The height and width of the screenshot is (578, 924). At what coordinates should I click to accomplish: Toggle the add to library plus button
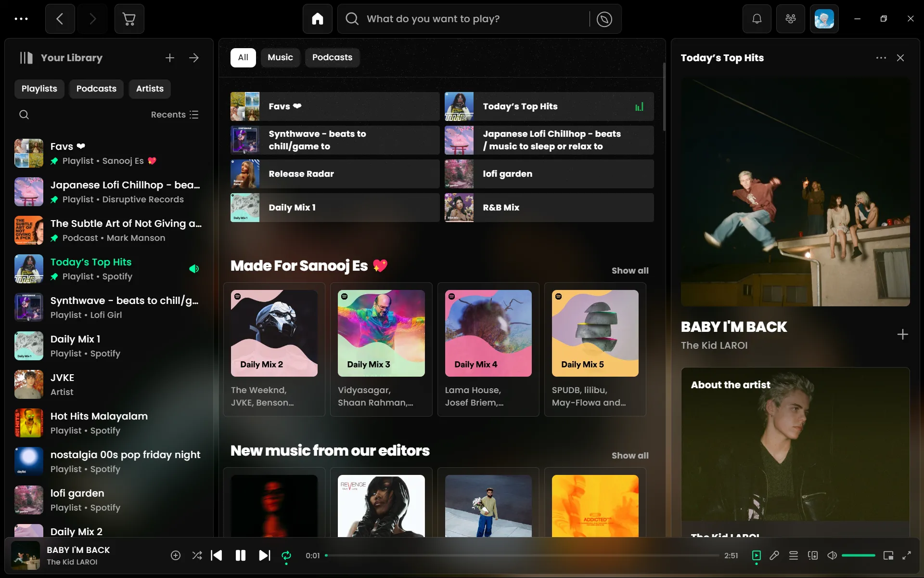tap(902, 334)
